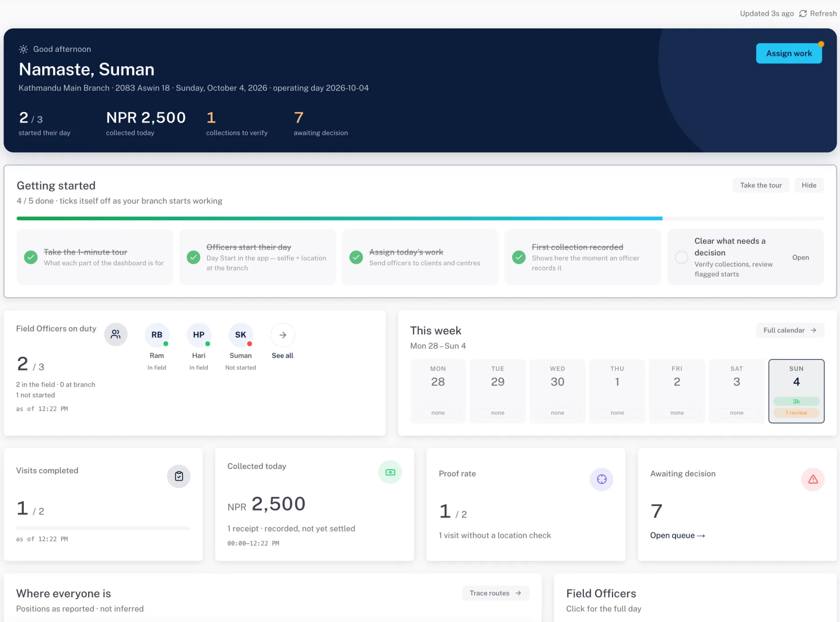Click the Getting started progress bar
This screenshot has width=840, height=622.
[x=420, y=218]
